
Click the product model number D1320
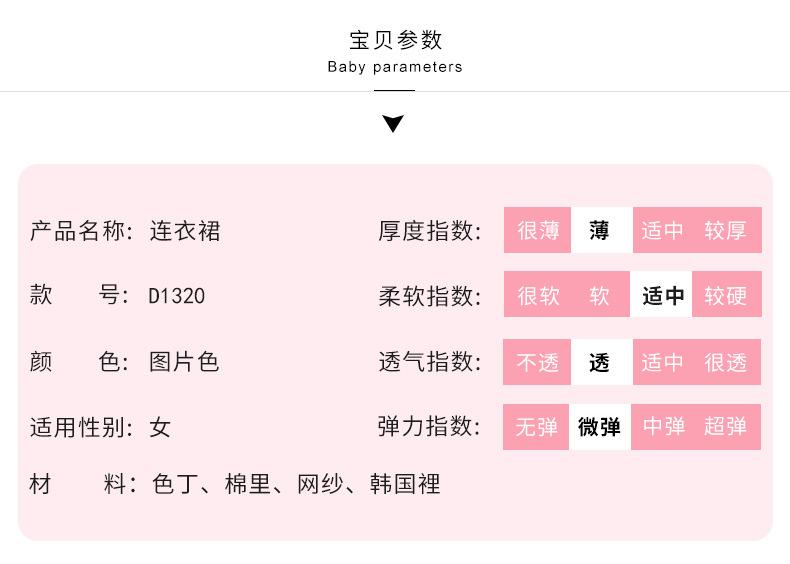pyautogui.click(x=177, y=296)
